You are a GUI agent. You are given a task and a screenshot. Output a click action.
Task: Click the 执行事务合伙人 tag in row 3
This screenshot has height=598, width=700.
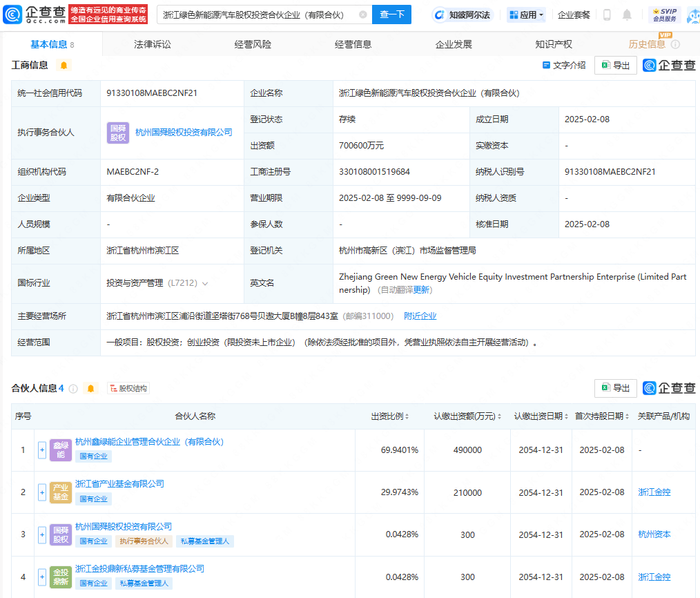144,541
